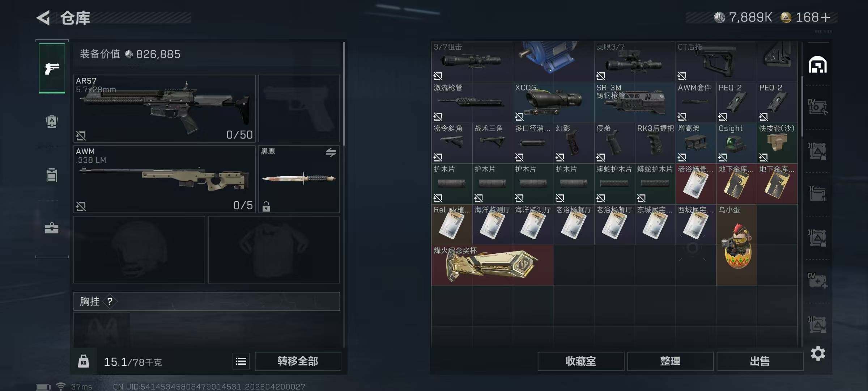Open the settings gear icon
The image size is (868, 391).
click(818, 353)
